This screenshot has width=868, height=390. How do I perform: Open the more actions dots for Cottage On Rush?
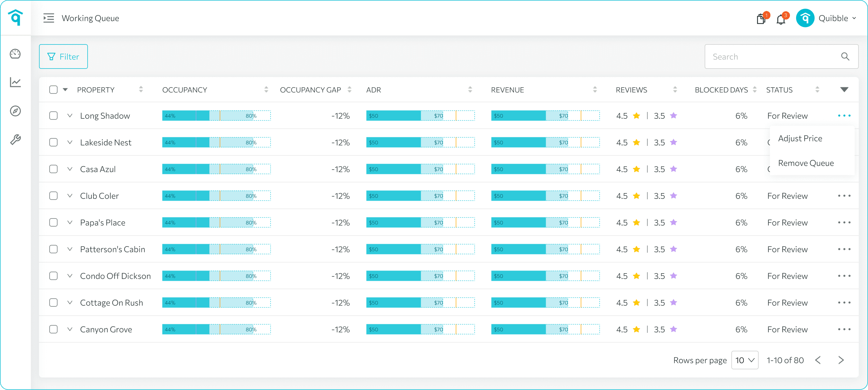(844, 303)
